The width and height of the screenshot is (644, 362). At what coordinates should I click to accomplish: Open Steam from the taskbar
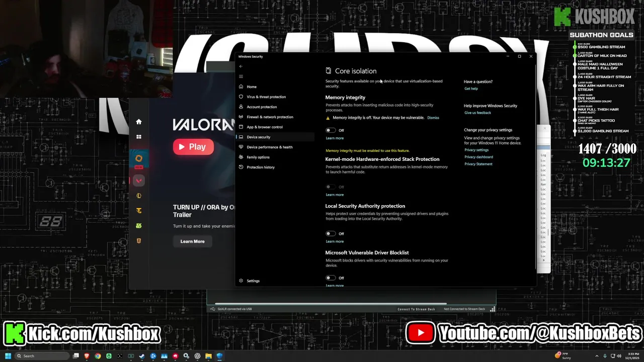point(142,356)
